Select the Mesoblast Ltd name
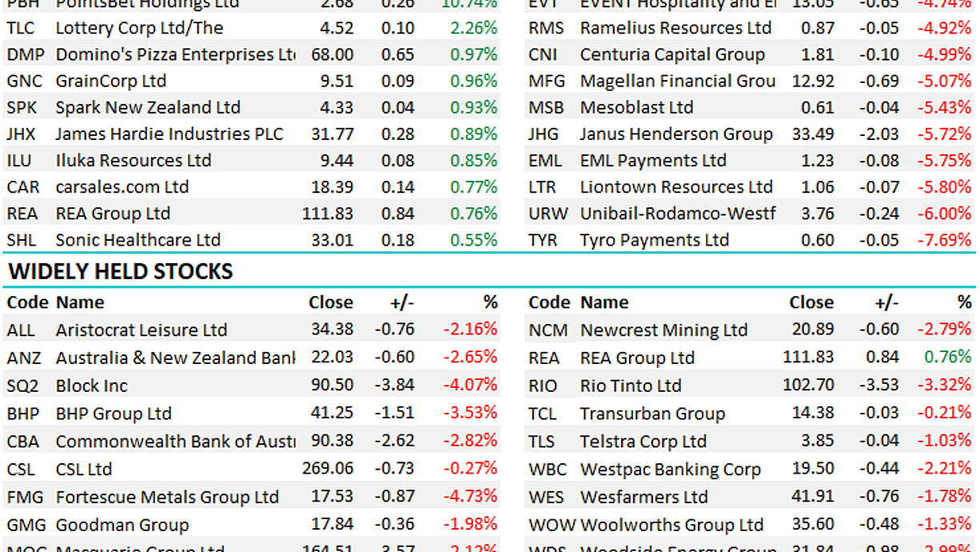Image resolution: width=980 pixels, height=552 pixels. tap(637, 107)
